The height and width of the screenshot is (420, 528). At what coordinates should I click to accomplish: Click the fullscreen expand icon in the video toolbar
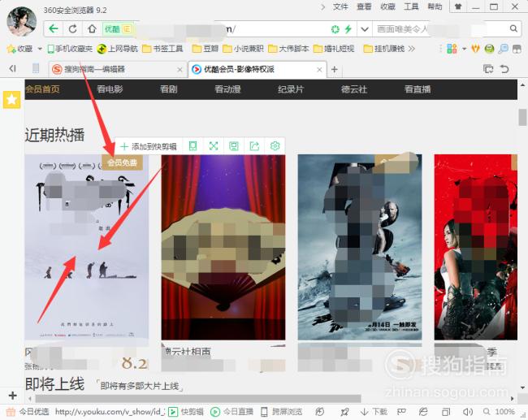tap(214, 146)
